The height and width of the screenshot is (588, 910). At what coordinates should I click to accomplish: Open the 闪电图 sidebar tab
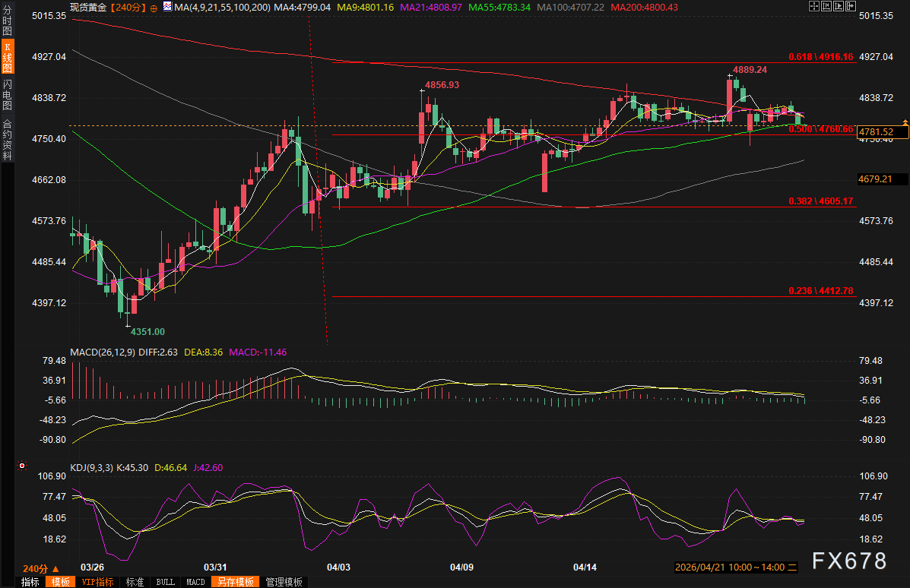(x=8, y=95)
